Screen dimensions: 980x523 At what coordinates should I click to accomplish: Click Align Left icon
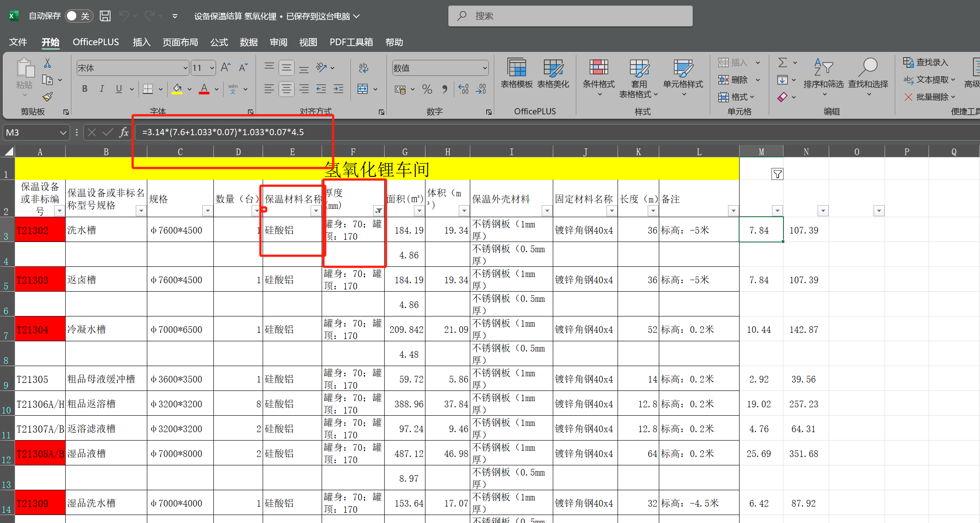(x=269, y=89)
